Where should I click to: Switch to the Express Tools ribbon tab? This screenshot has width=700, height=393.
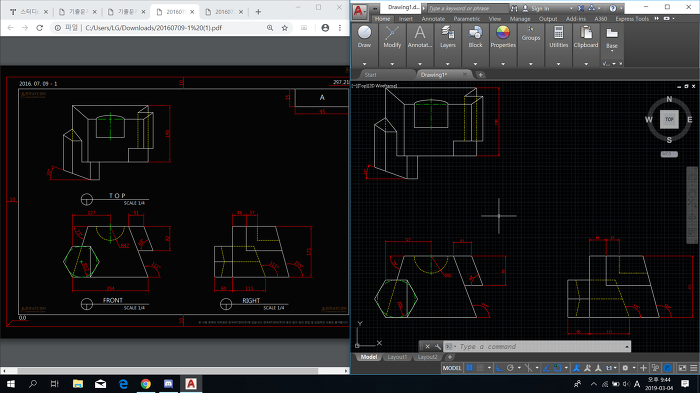point(632,19)
